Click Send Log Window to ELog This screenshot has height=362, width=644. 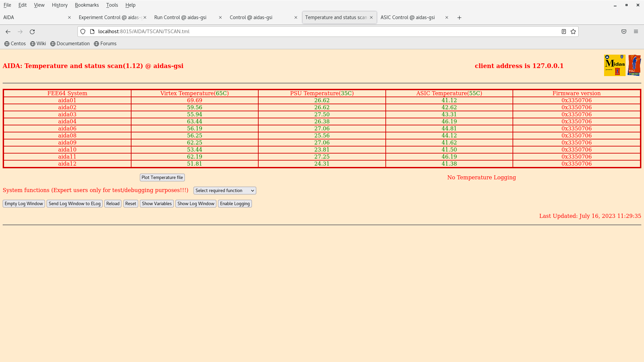[x=74, y=203]
